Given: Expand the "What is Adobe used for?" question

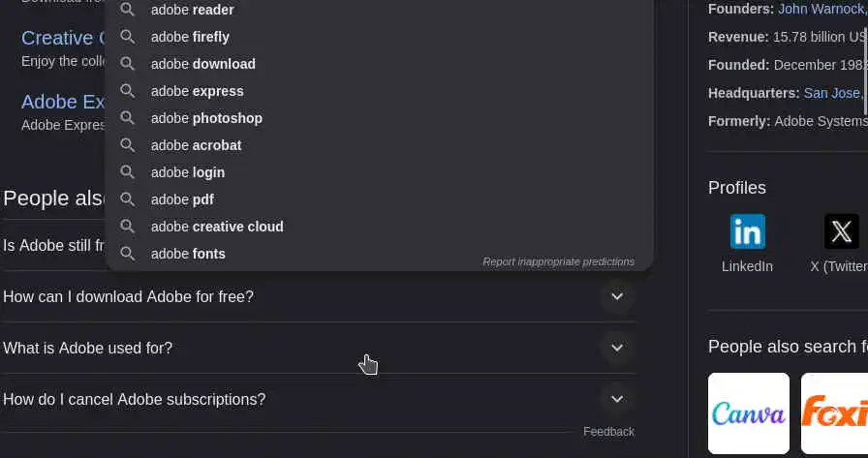Looking at the screenshot, I should [x=617, y=348].
